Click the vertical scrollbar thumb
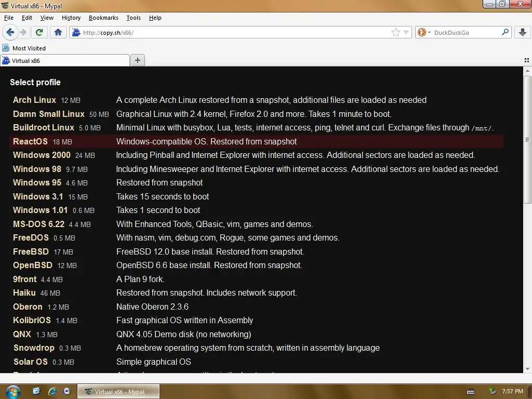 (527, 139)
